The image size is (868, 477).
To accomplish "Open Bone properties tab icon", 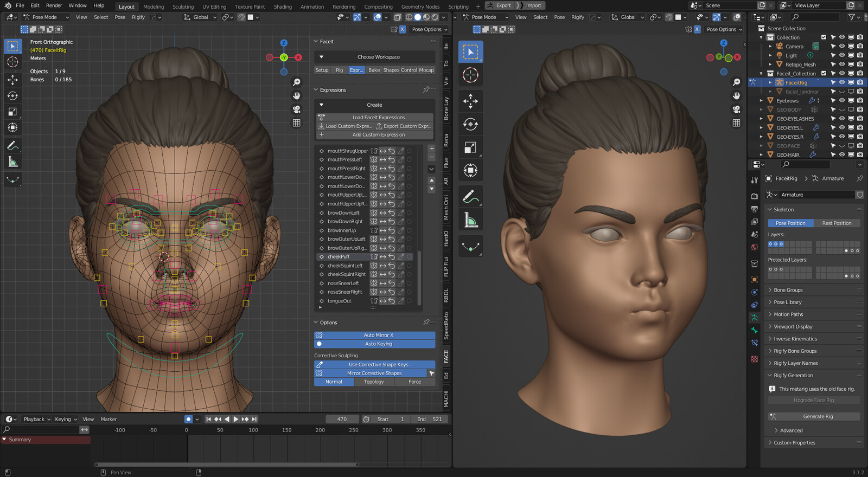I will tap(755, 330).
